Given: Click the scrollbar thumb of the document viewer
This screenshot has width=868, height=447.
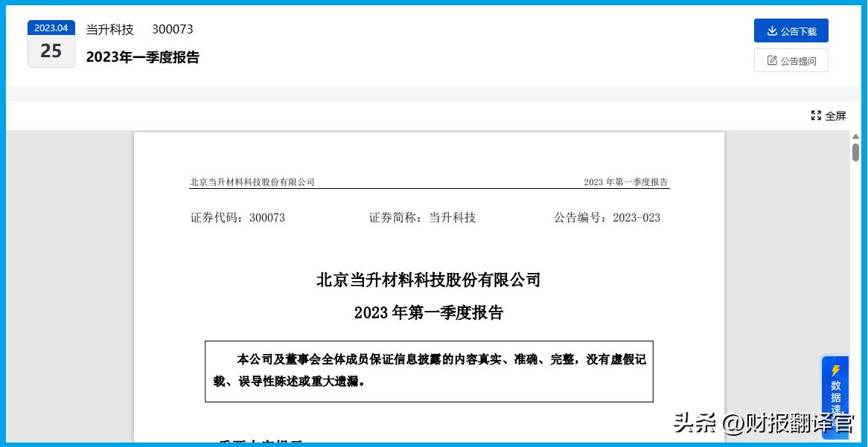Looking at the screenshot, I should pyautogui.click(x=855, y=152).
